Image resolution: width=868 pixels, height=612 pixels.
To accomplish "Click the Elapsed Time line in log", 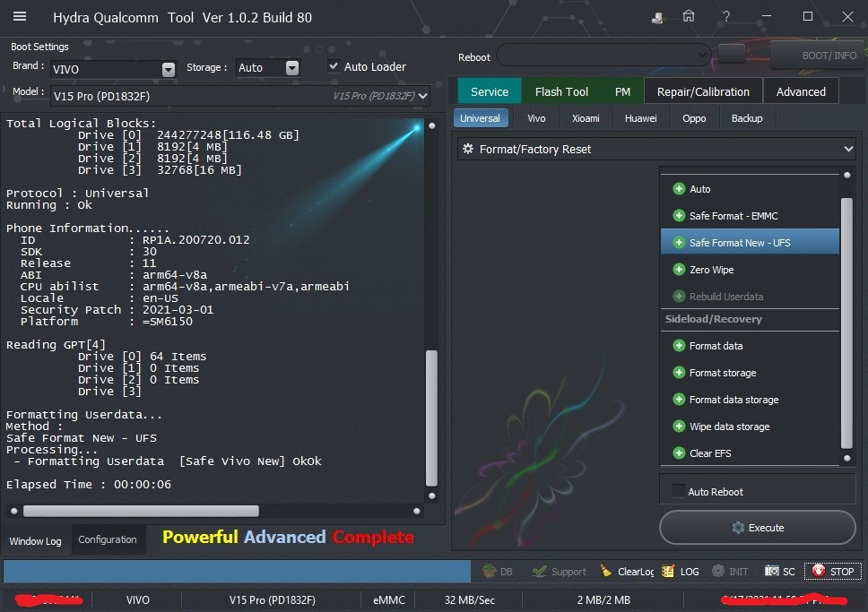I will click(89, 484).
